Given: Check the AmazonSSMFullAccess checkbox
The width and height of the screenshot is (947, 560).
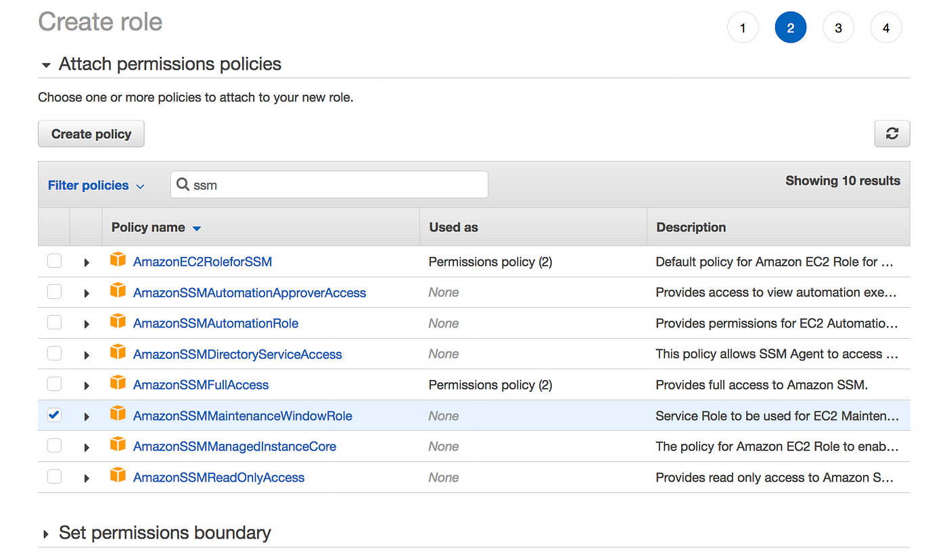Looking at the screenshot, I should click(54, 384).
